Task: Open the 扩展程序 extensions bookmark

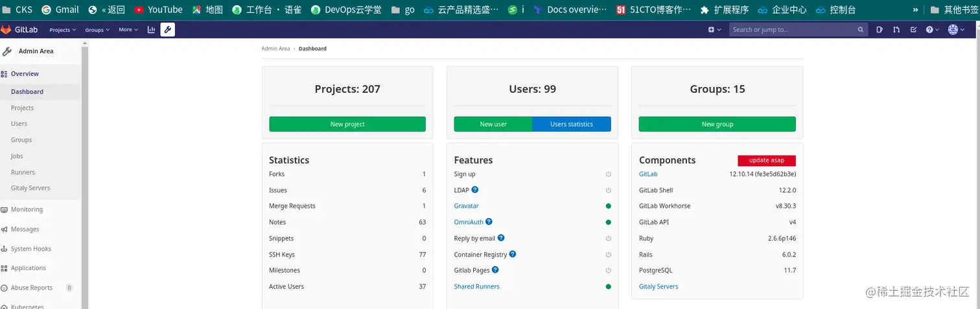Action: pos(724,10)
